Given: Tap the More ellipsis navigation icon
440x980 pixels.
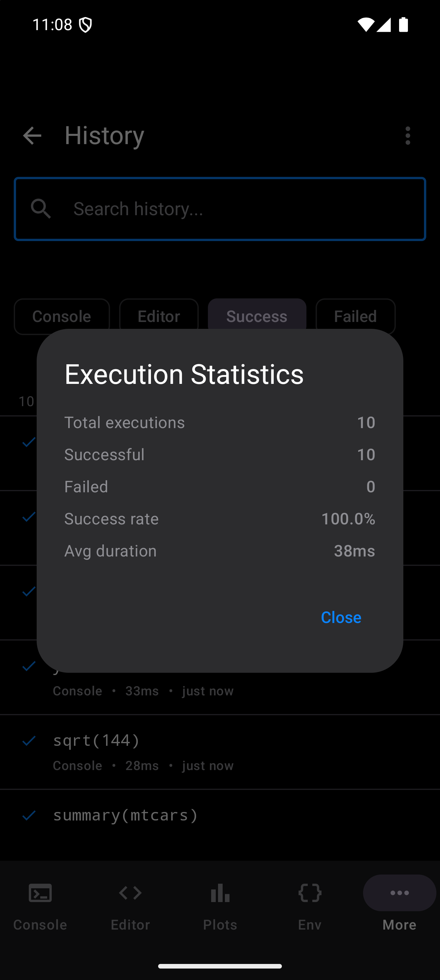Looking at the screenshot, I should (399, 893).
